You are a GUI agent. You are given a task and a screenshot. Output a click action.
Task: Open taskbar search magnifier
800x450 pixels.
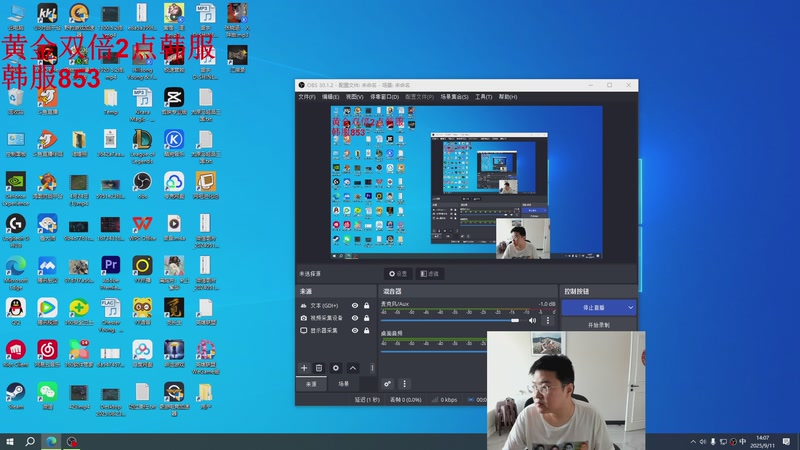coord(30,441)
